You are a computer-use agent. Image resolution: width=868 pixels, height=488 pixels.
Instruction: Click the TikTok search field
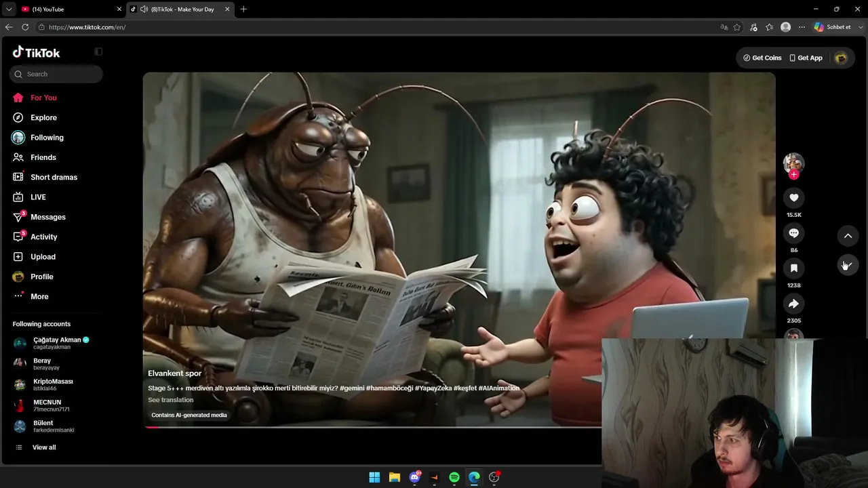tap(56, 74)
